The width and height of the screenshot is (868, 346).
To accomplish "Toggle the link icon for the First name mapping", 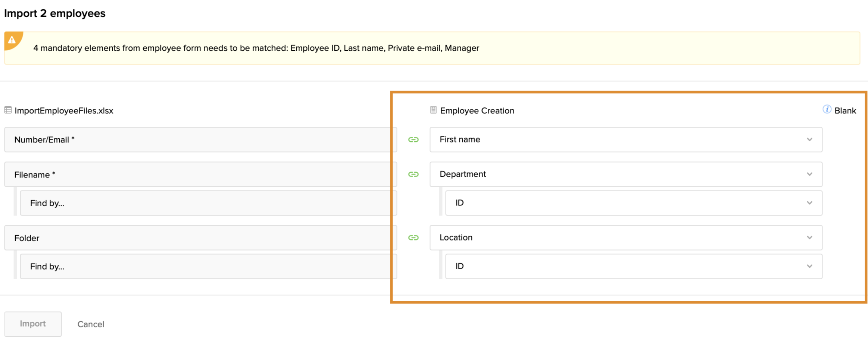I will coord(413,140).
